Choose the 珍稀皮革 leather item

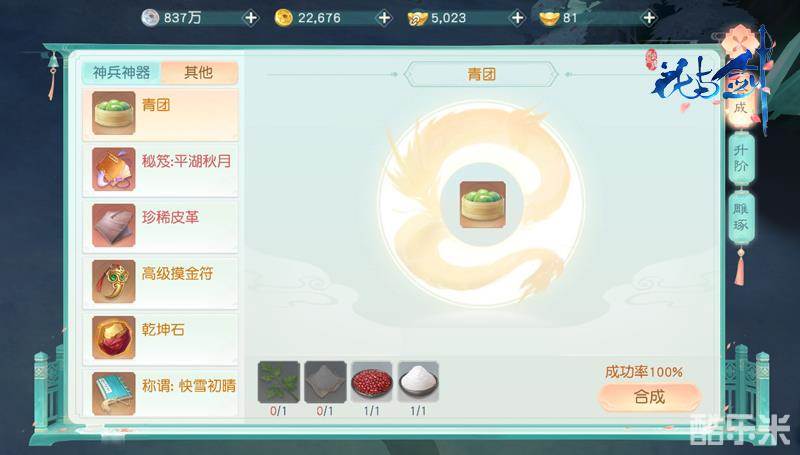pyautogui.click(x=160, y=225)
